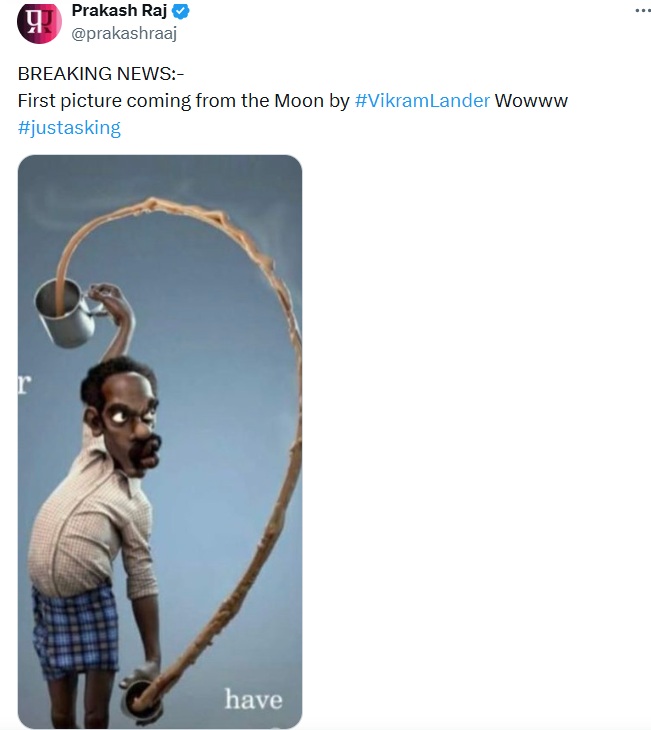Click the BREAKING NEWS text line

click(101, 74)
